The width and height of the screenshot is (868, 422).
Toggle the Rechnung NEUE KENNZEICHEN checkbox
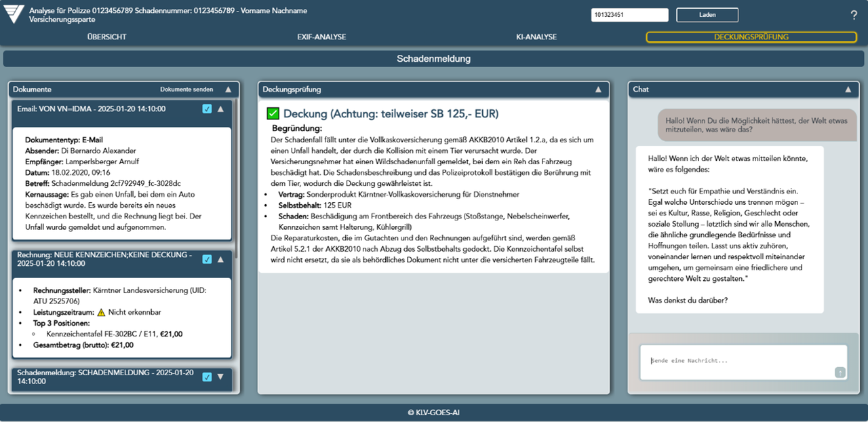(x=207, y=259)
